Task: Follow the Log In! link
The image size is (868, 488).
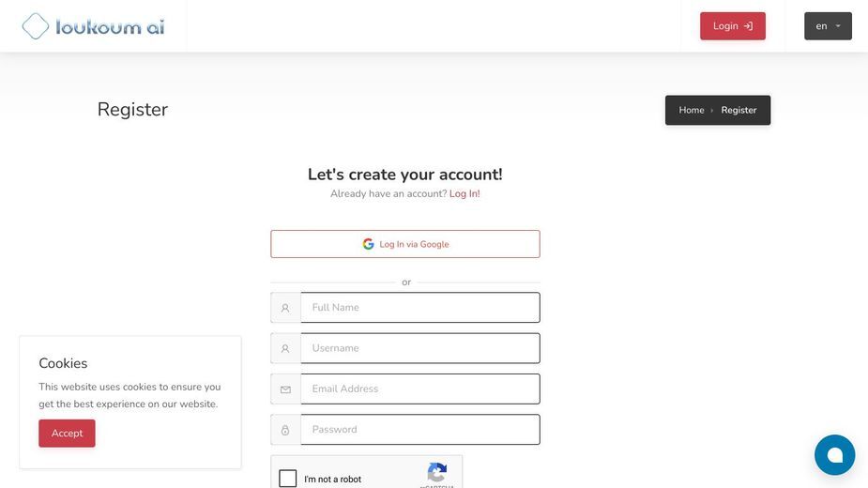Action: [x=464, y=193]
